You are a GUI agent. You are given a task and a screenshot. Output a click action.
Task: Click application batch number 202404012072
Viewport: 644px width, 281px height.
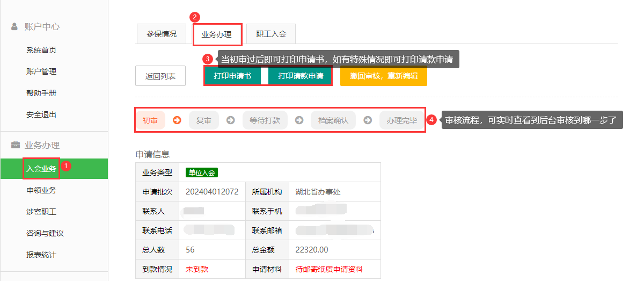tap(212, 191)
